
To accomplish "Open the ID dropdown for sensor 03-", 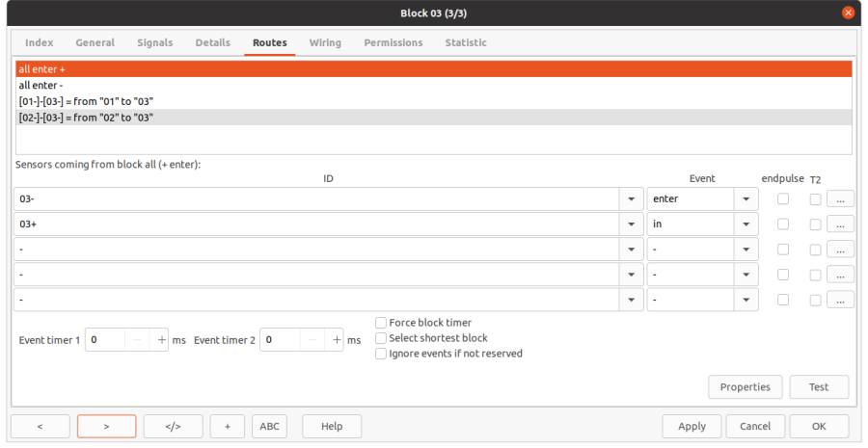I will [x=631, y=199].
